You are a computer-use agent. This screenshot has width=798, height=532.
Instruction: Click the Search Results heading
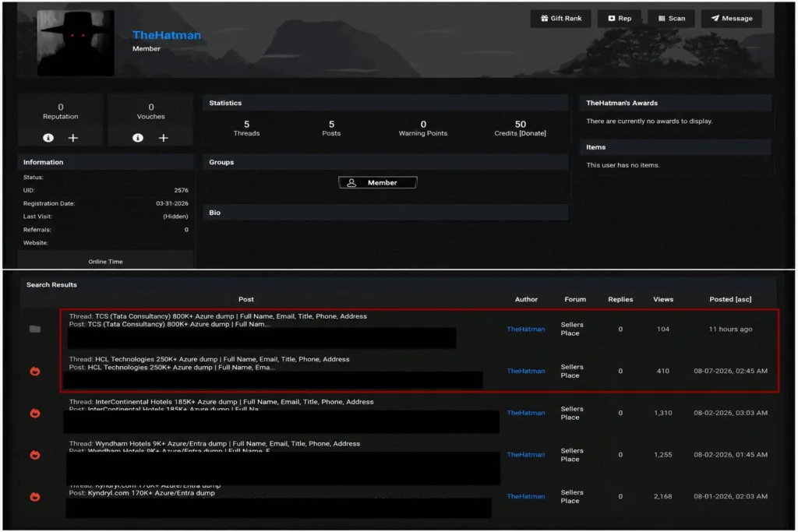tap(51, 285)
